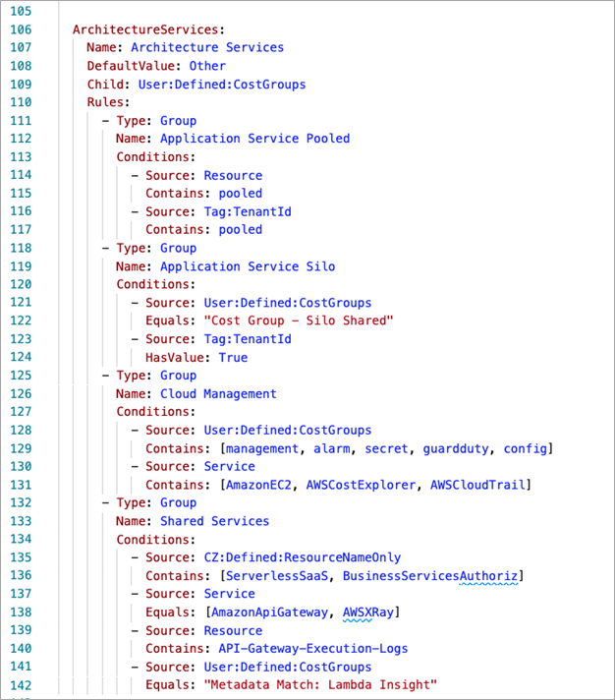This screenshot has height=700, width=615.
Task: Click 'Shared Services' name value
Action: point(214,521)
